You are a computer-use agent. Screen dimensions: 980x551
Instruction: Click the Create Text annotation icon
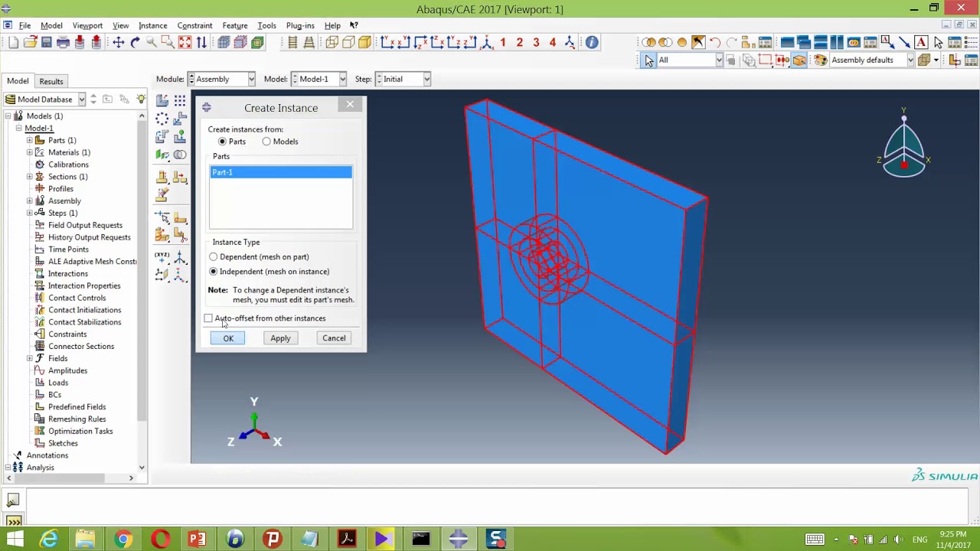pos(921,43)
